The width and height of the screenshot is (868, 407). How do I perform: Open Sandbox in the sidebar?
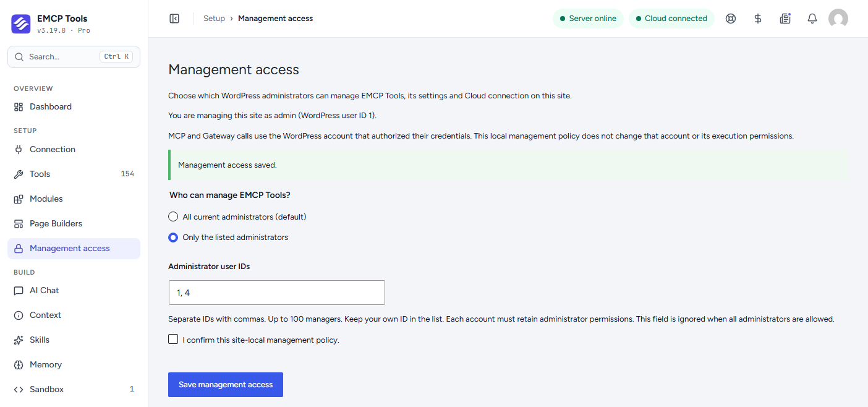pyautogui.click(x=74, y=390)
